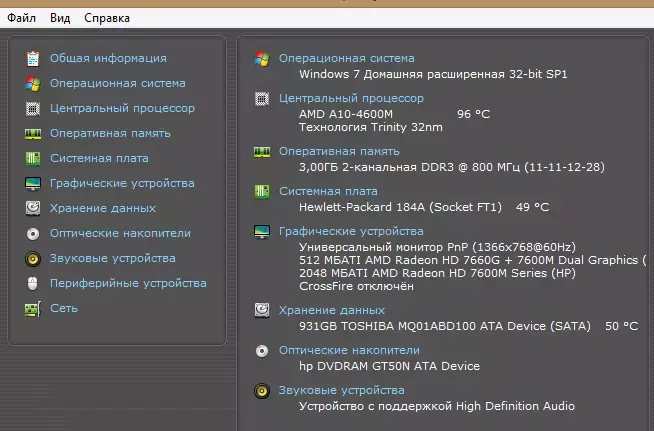The image size is (654, 431).
Task: Click the Технология Trinity 32nm text
Action: [371, 127]
